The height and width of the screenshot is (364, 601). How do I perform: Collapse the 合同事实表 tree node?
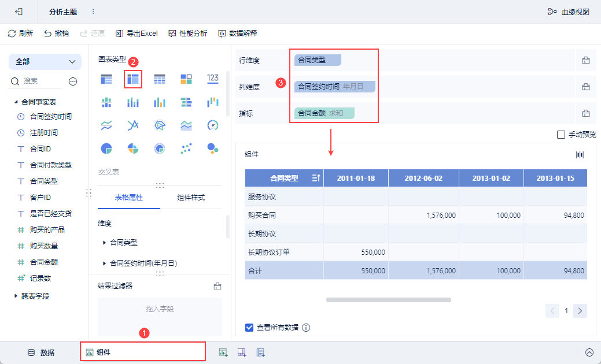16,102
